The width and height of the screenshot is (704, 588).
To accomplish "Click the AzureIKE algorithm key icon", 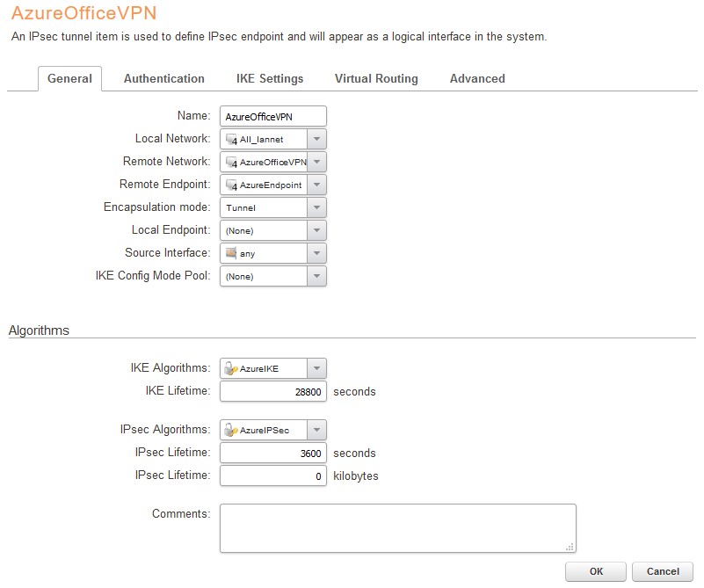I will click(231, 368).
